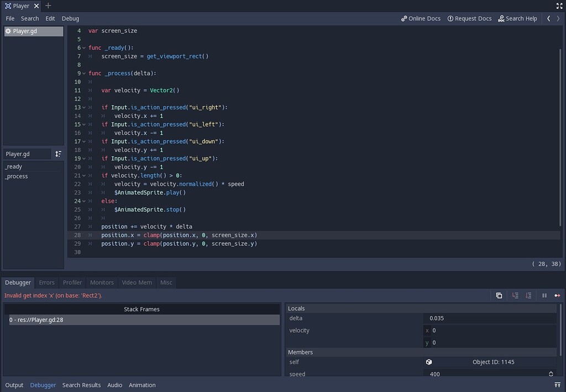Collapse the _ready function fold arrow on line 6
This screenshot has width=566, height=392.
click(83, 48)
